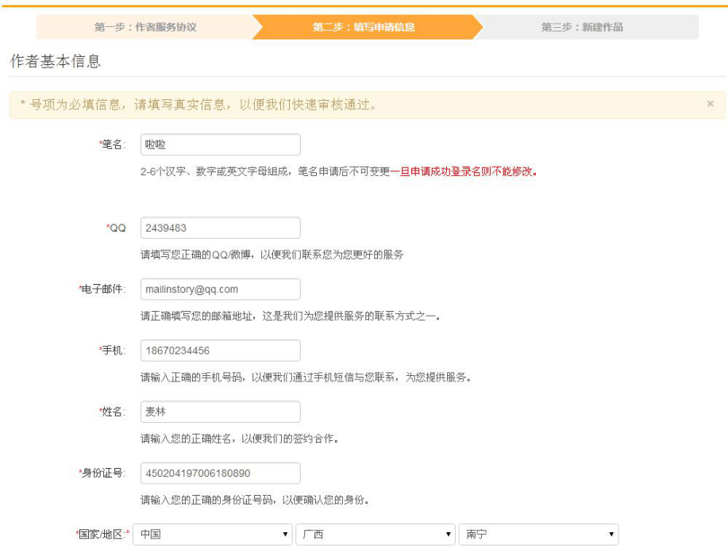The width and height of the screenshot is (728, 560).
Task: Open the 南宁 city dropdown
Action: (x=538, y=535)
